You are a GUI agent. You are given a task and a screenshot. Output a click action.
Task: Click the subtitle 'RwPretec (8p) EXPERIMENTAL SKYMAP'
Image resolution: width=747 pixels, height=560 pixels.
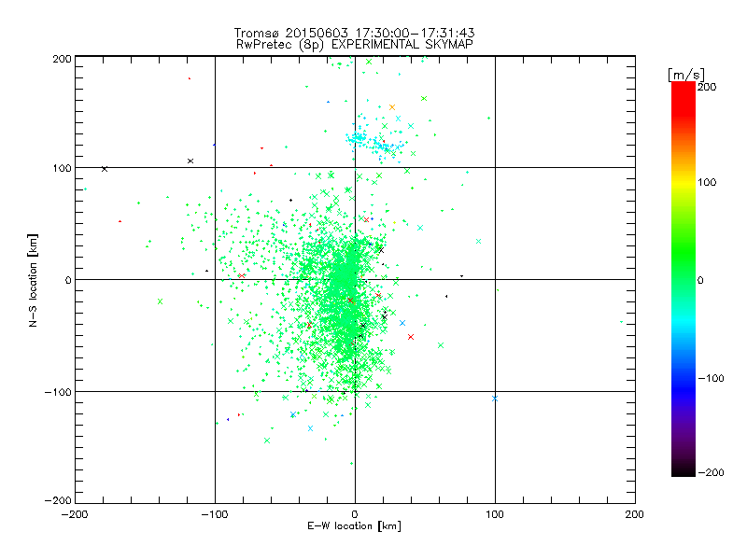click(x=354, y=44)
